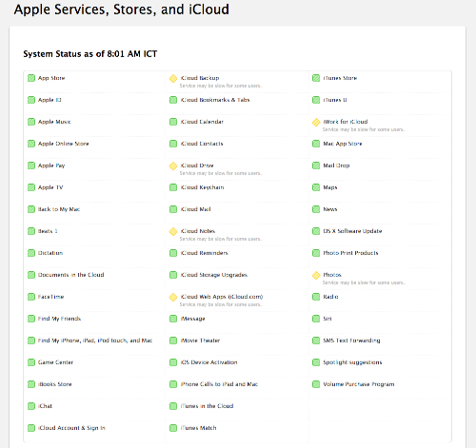
Task: Click the System Status as of 8:01 AM heading
Action: 90,54
